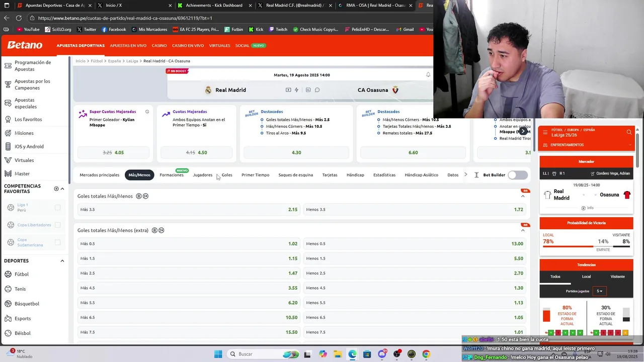Click the search icon in LaLiga widget
The height and width of the screenshot is (362, 644).
[x=629, y=132]
